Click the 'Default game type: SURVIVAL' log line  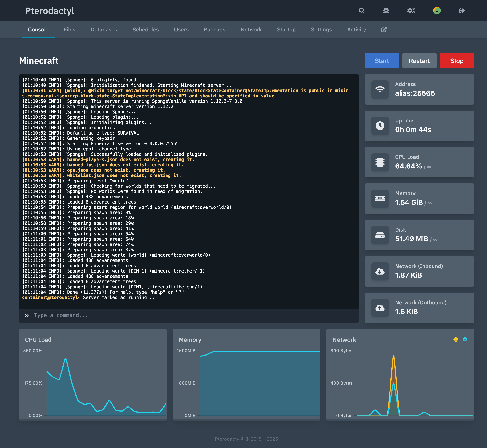(x=81, y=133)
